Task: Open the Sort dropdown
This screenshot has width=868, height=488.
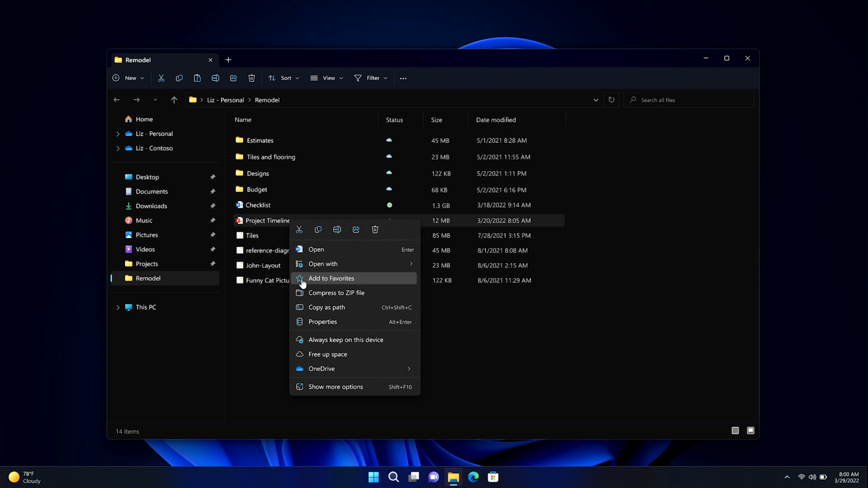Action: point(284,78)
